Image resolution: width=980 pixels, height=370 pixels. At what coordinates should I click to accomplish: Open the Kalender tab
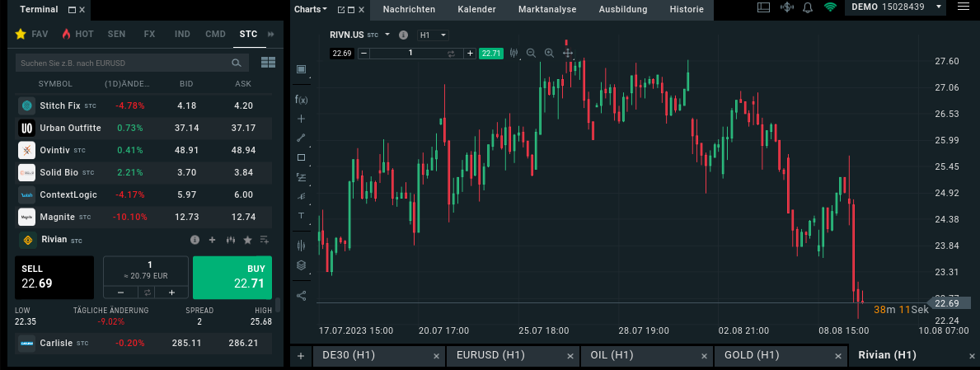477,9
